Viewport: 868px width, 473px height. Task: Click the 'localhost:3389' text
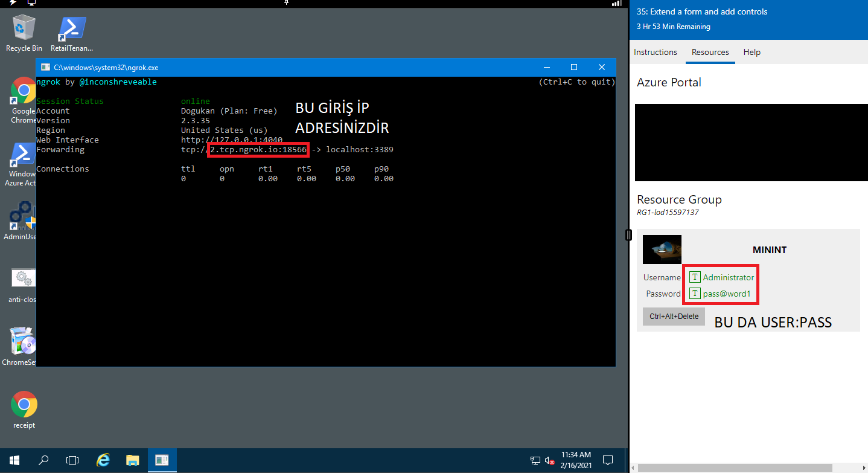click(360, 149)
